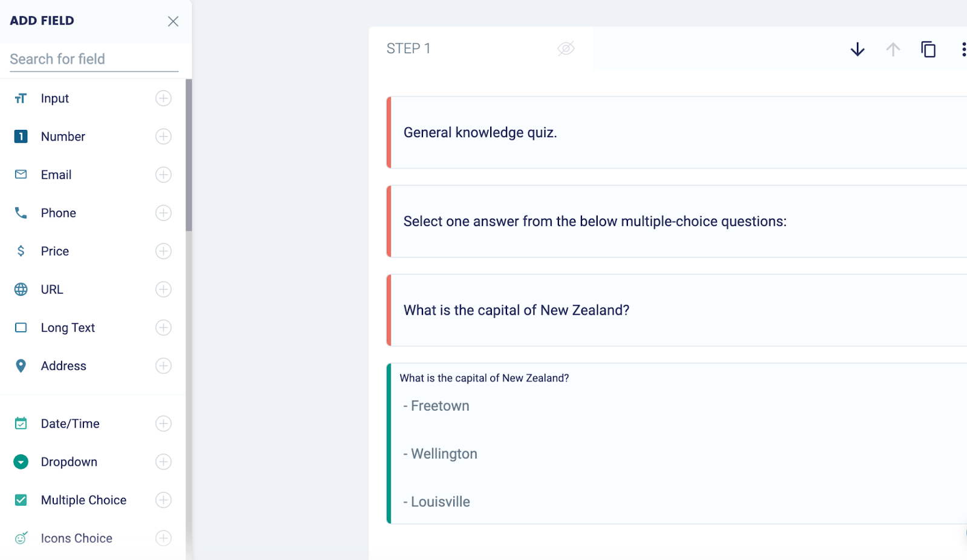
Task: Switch to the STEP 1 tab
Action: [409, 48]
